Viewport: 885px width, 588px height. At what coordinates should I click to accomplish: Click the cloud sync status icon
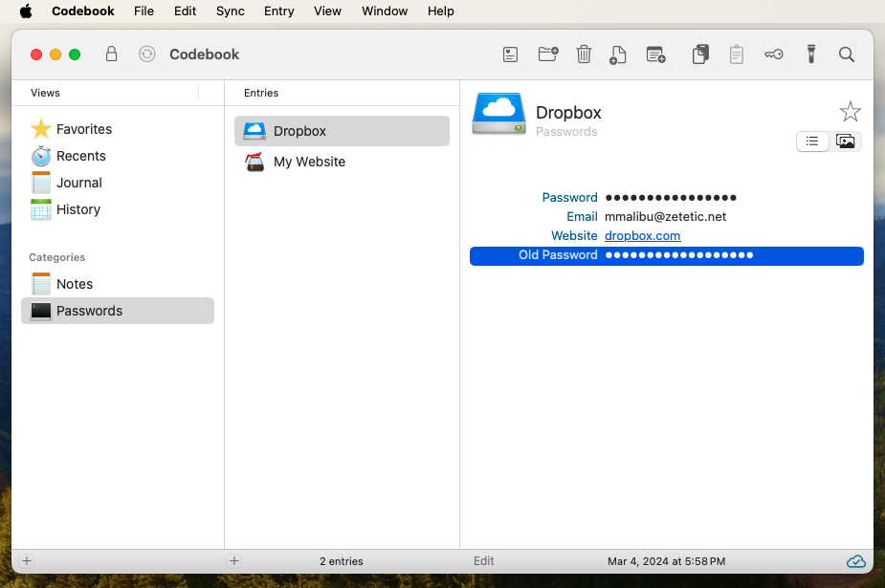[x=855, y=561]
